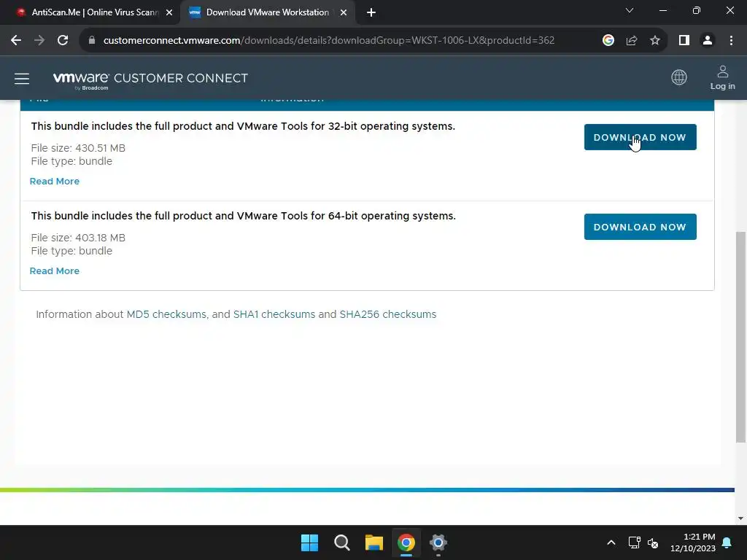Reload the page with the refresh icon

tap(63, 41)
